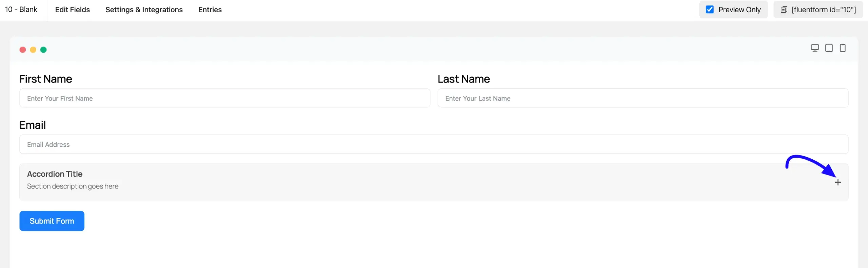Switch to mobile preview icon
This screenshot has height=268, width=868.
click(x=843, y=48)
